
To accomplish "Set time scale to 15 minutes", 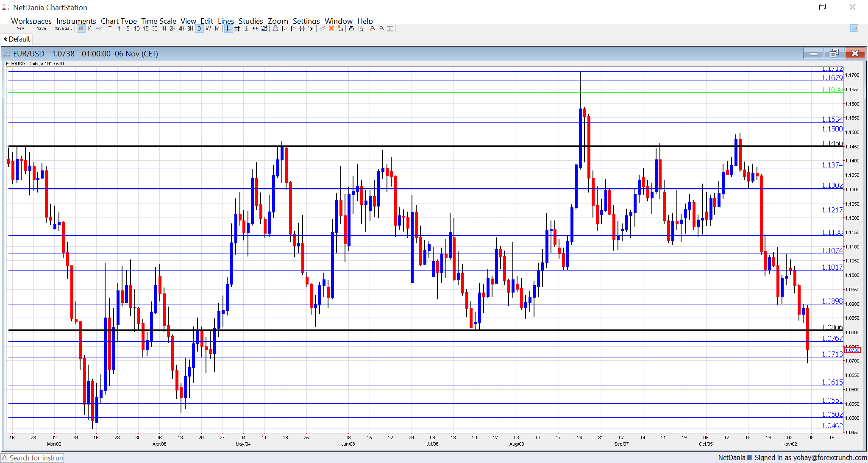I will coord(145,28).
